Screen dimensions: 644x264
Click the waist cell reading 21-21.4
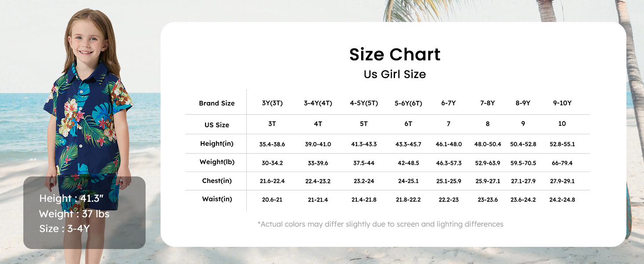tap(318, 200)
